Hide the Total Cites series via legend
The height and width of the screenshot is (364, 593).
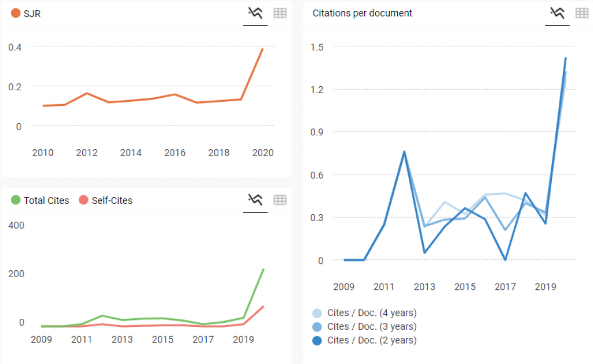pyautogui.click(x=40, y=201)
